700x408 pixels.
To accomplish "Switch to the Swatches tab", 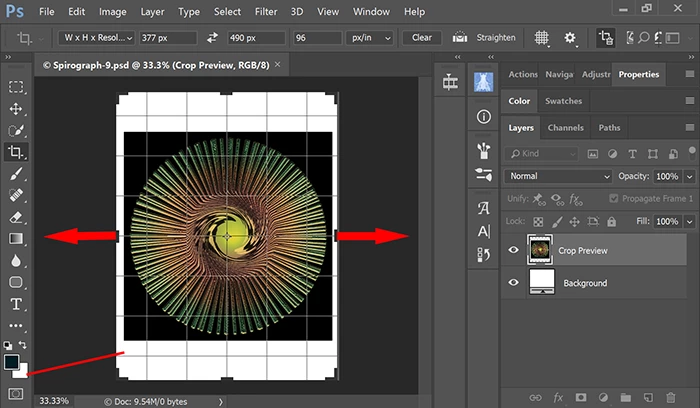I will click(x=563, y=101).
